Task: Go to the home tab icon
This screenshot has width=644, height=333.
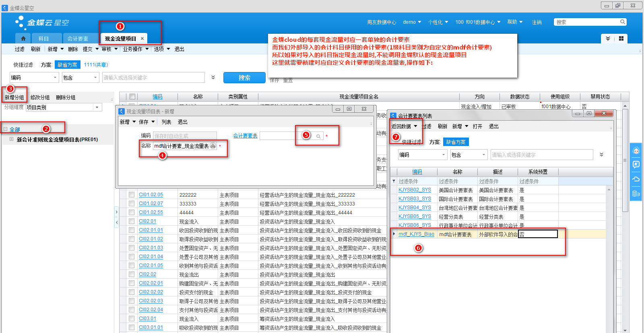Action: (x=23, y=39)
